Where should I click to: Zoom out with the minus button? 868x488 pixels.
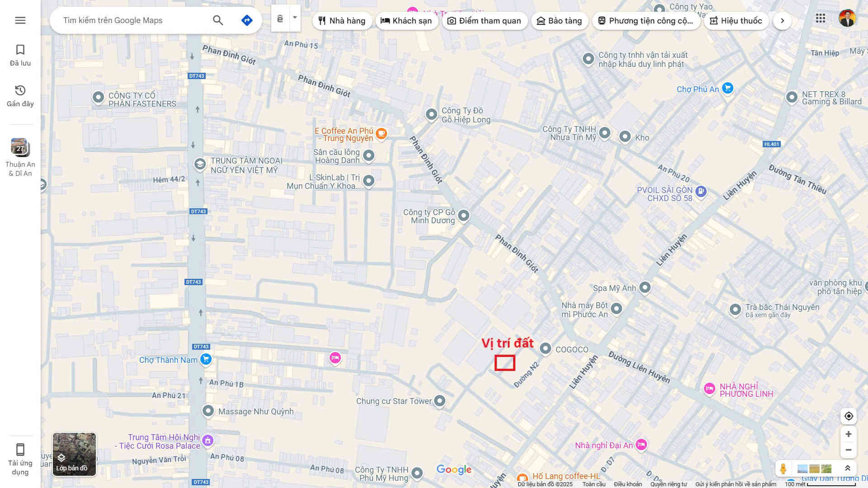click(849, 450)
